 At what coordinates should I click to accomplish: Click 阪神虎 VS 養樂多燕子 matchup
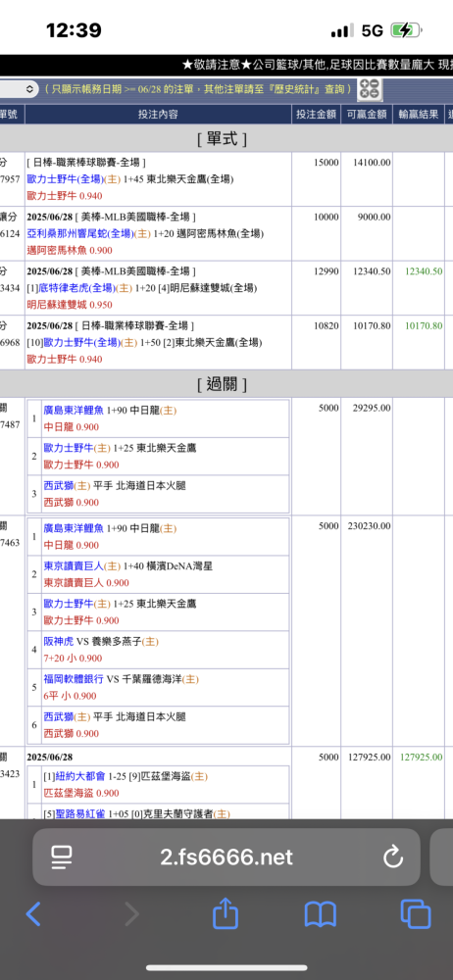tap(101, 642)
